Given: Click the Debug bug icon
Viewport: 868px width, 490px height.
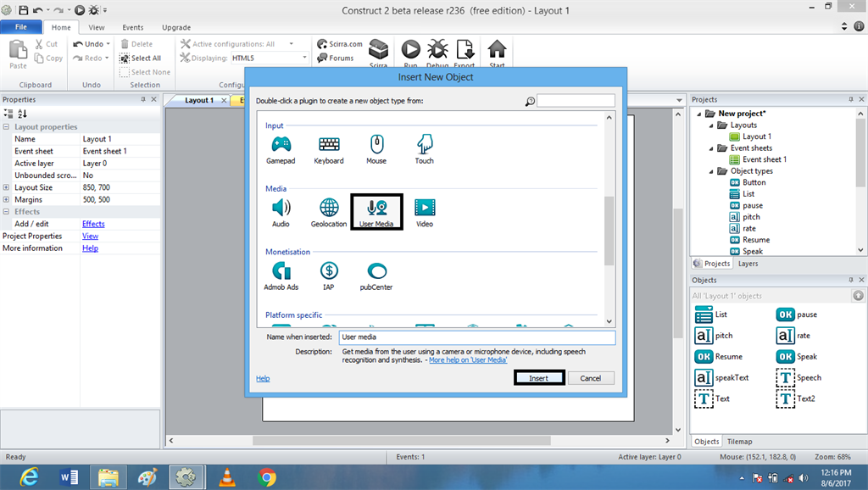Looking at the screenshot, I should [x=437, y=49].
